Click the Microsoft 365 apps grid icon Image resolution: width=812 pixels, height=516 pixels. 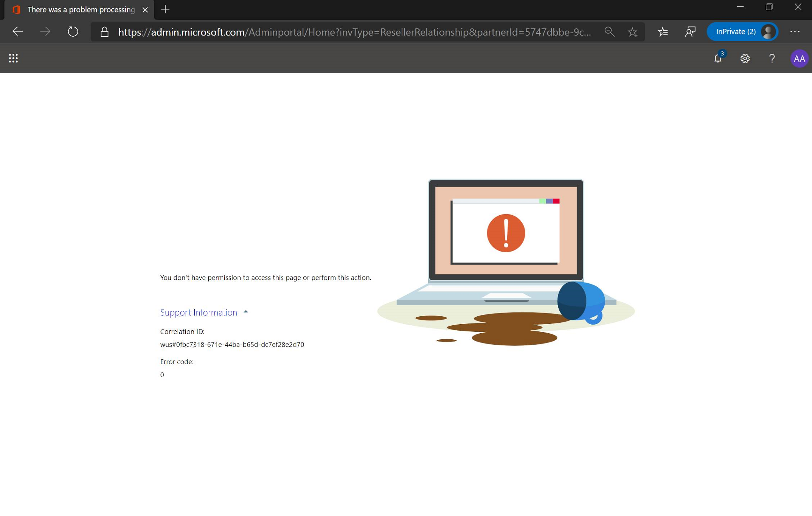tap(13, 58)
